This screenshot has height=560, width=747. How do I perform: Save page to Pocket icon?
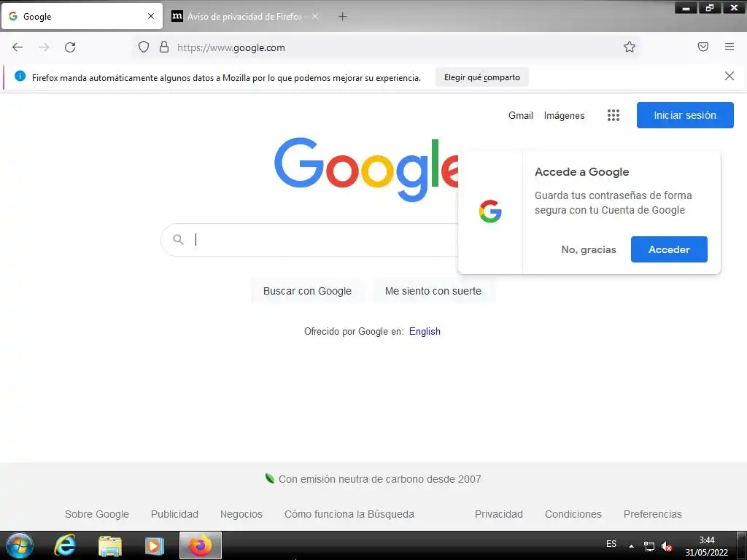click(x=703, y=47)
